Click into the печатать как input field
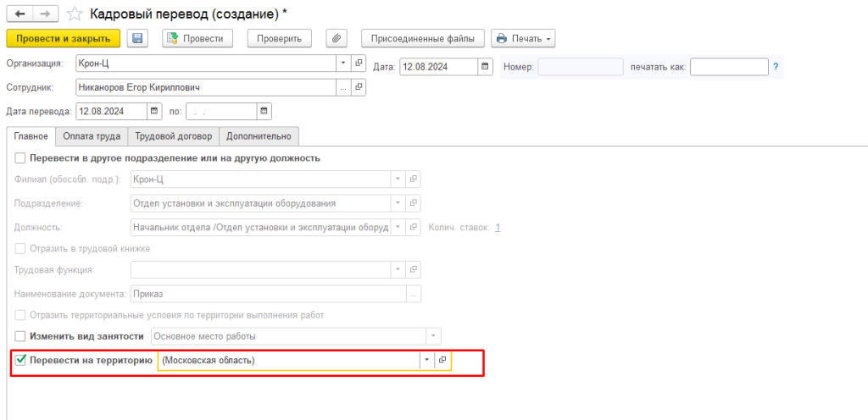Viewport: 868px width, 420px height. click(x=728, y=67)
